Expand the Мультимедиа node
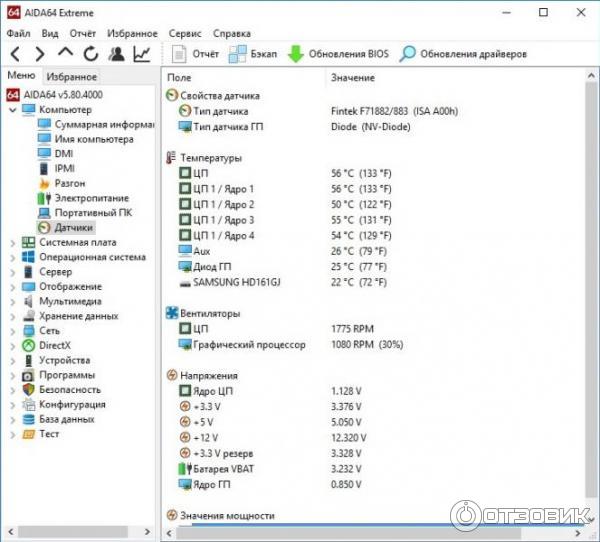The image size is (600, 542). pos(13,302)
